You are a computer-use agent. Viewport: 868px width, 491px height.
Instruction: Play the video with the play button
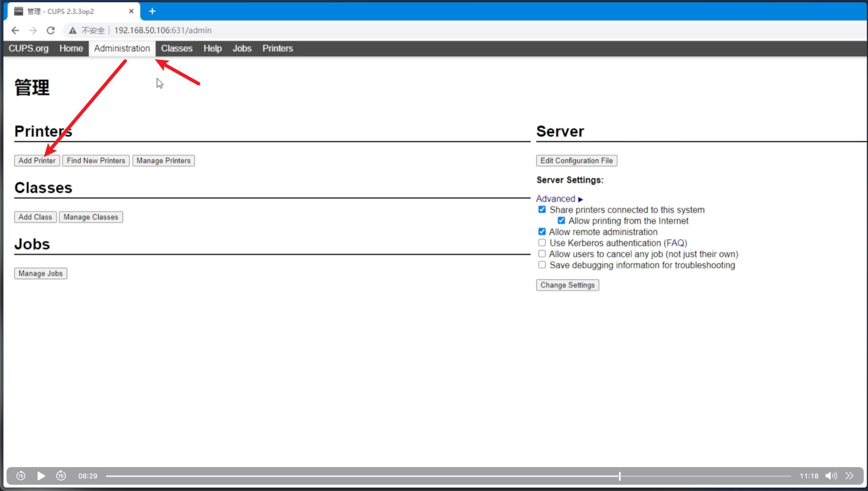(x=41, y=476)
